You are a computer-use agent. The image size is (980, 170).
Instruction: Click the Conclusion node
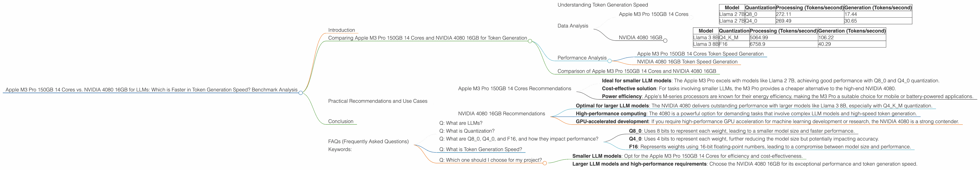click(341, 121)
